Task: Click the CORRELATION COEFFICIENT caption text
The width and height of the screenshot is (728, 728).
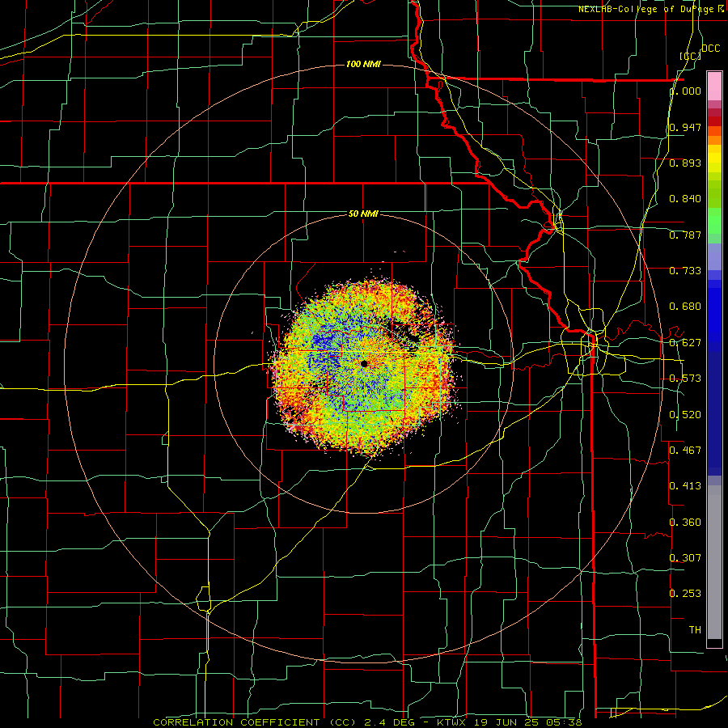Action: (x=255, y=722)
